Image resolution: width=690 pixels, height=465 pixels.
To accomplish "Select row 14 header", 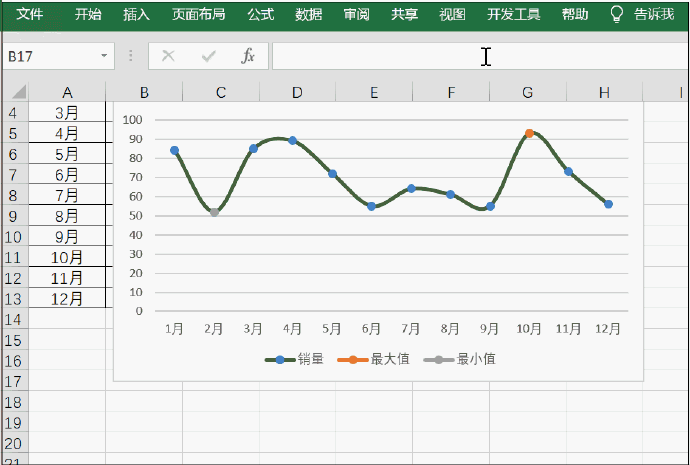I will [x=13, y=319].
